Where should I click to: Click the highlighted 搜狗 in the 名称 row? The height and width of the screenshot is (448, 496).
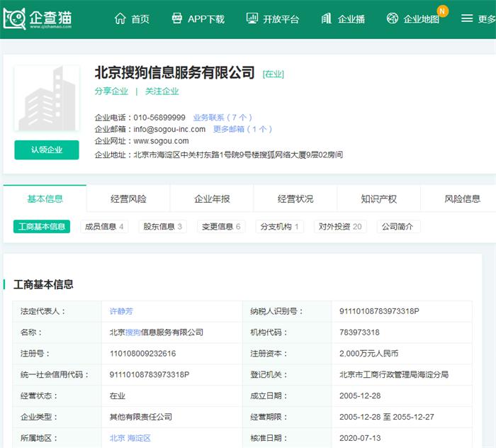[x=133, y=332]
